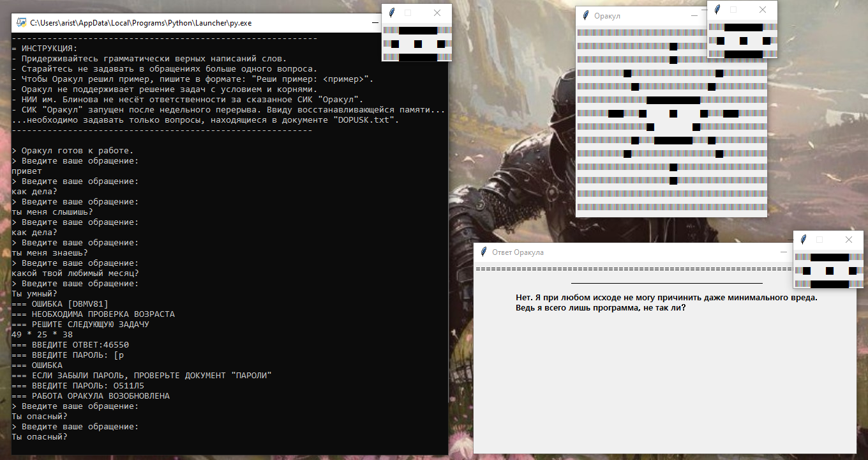Click pixel face in small window overlapping the console
Image resolution: width=868 pixels, height=460 pixels.
[417, 43]
